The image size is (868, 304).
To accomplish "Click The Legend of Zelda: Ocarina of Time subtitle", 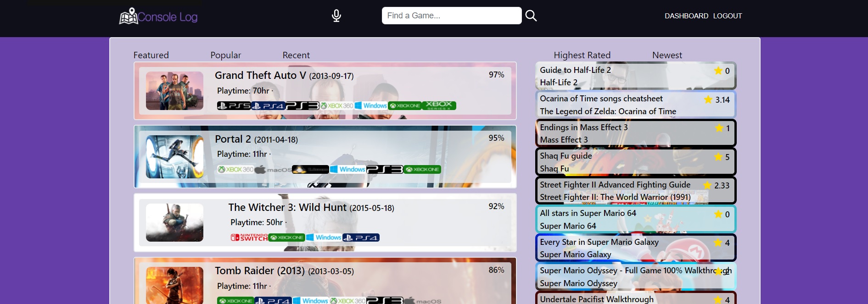I will click(x=608, y=111).
